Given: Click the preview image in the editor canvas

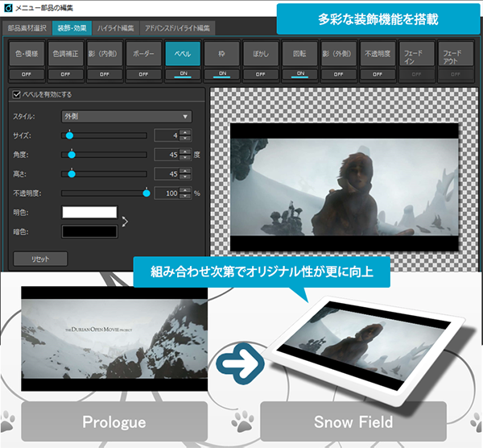Looking at the screenshot, I should click(345, 187).
